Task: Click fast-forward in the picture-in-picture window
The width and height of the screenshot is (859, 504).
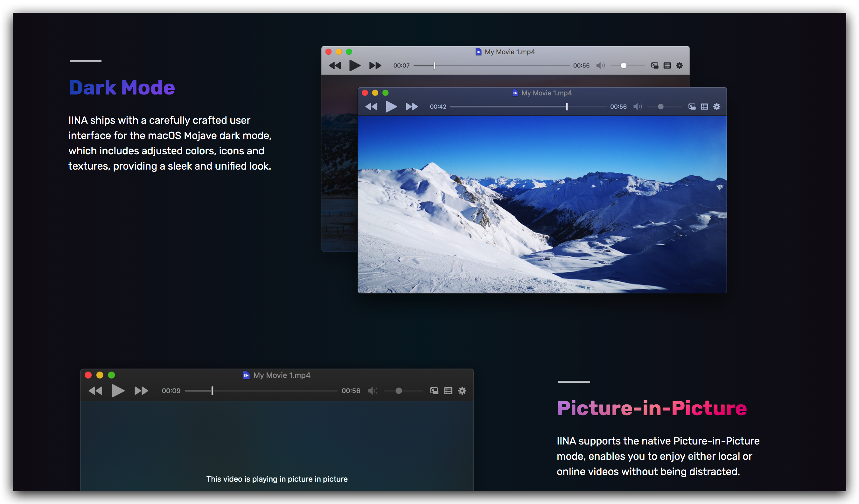Action: tap(141, 391)
